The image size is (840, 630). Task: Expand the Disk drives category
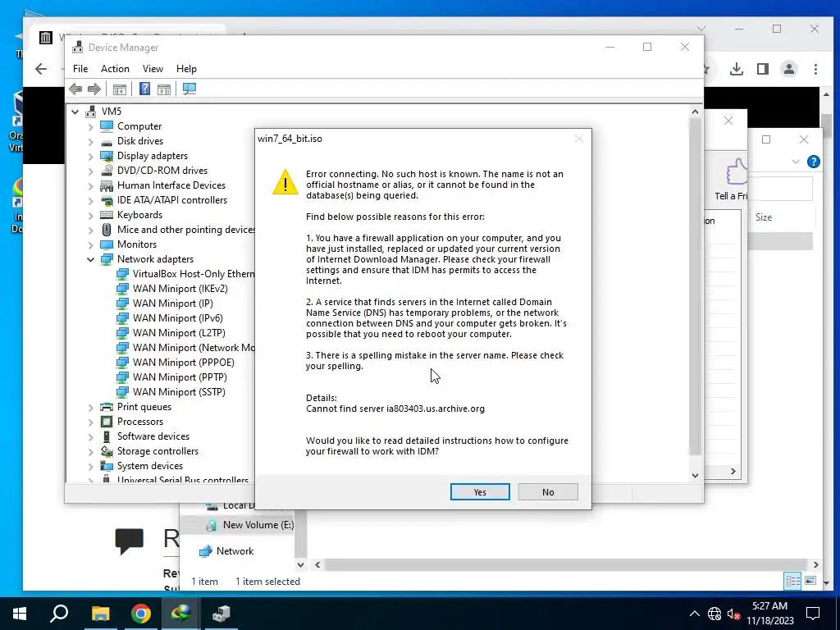point(90,141)
